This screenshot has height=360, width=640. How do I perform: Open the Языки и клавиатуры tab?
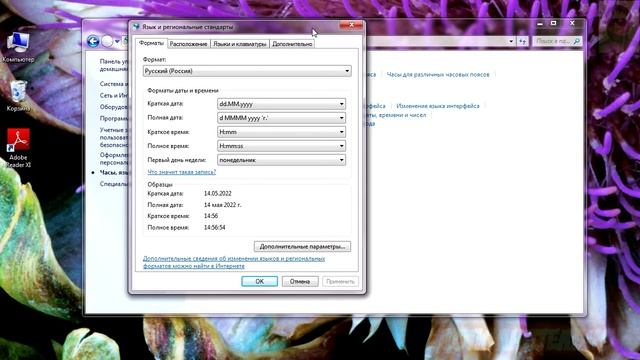[x=240, y=44]
